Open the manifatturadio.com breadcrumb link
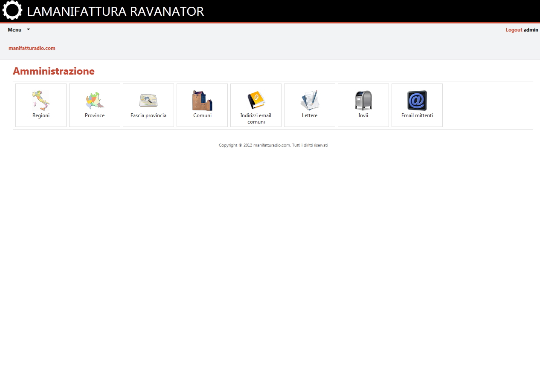540x392 pixels. tap(32, 48)
